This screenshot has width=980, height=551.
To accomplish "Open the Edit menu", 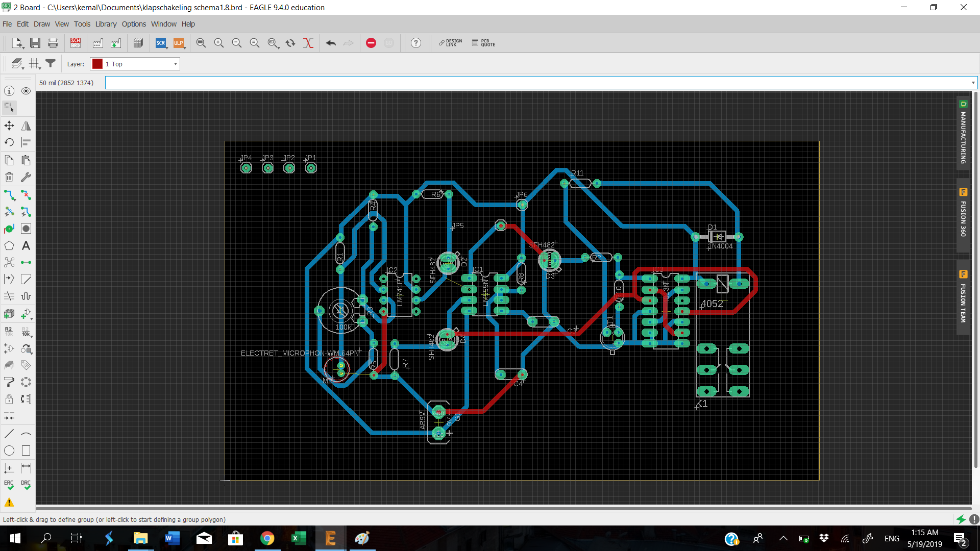I will 22,24.
